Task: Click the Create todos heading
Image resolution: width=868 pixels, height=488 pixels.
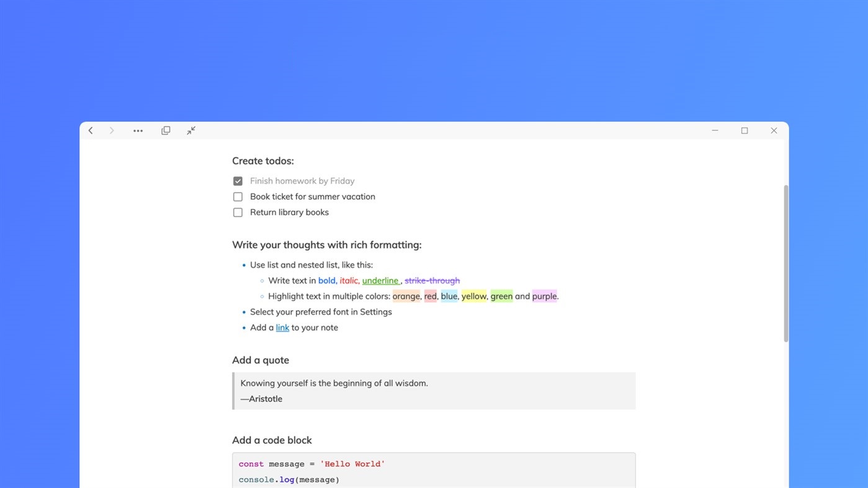Action: coord(263,161)
